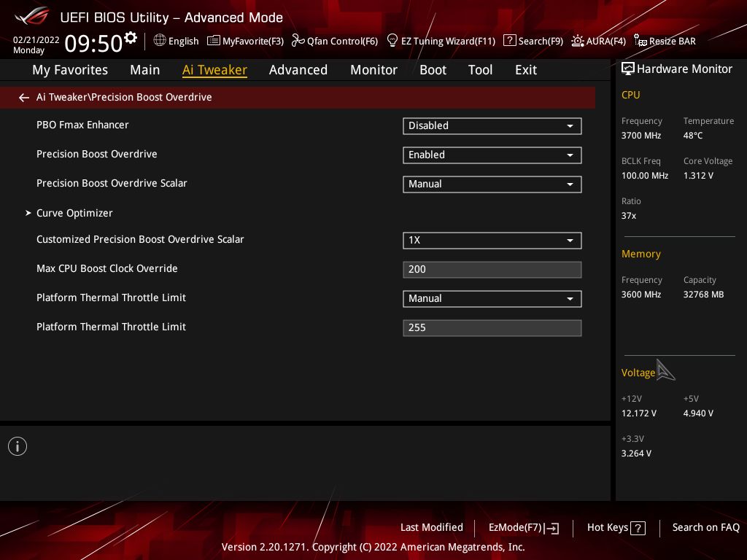The height and width of the screenshot is (560, 747).
Task: Select the Ai Tweaker tab
Action: [x=215, y=70]
